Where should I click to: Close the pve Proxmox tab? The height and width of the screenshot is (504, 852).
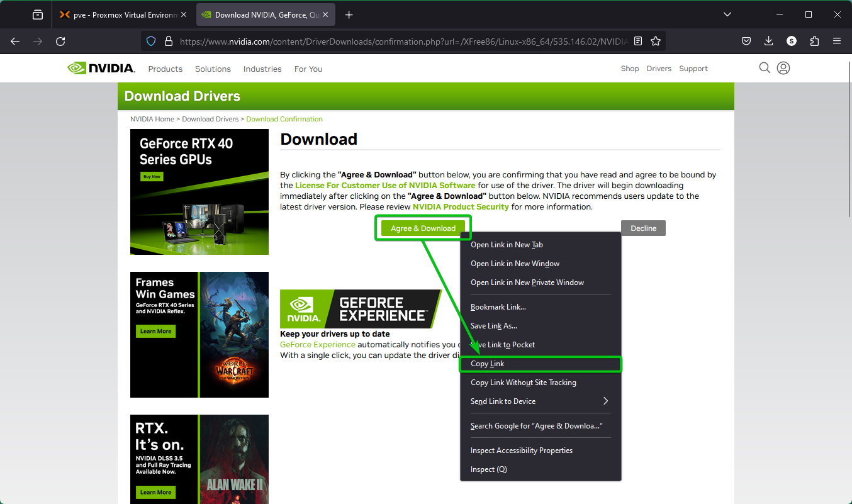184,14
